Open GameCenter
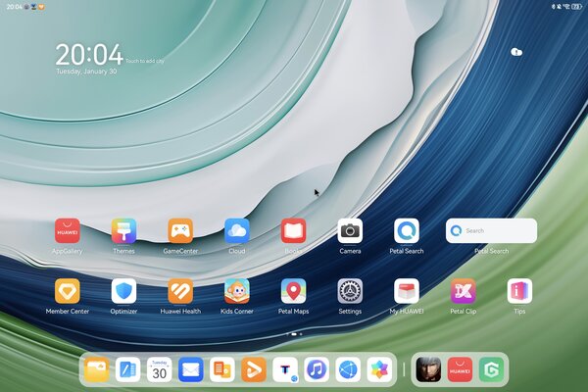 click(x=180, y=230)
